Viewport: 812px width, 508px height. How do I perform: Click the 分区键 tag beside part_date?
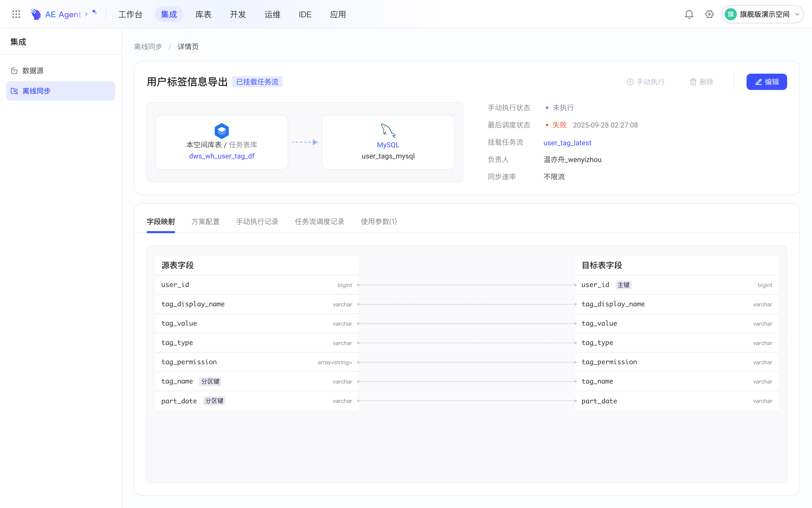coord(214,401)
